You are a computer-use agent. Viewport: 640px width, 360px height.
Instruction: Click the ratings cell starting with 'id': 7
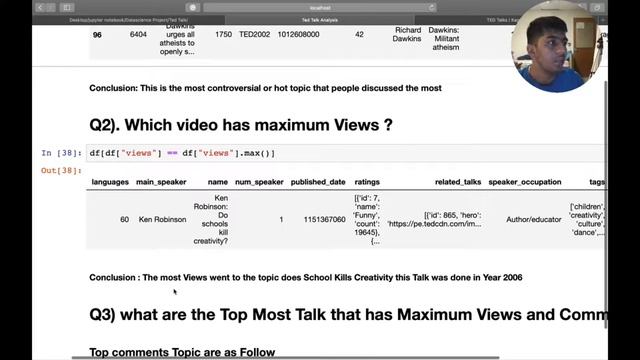click(367, 220)
